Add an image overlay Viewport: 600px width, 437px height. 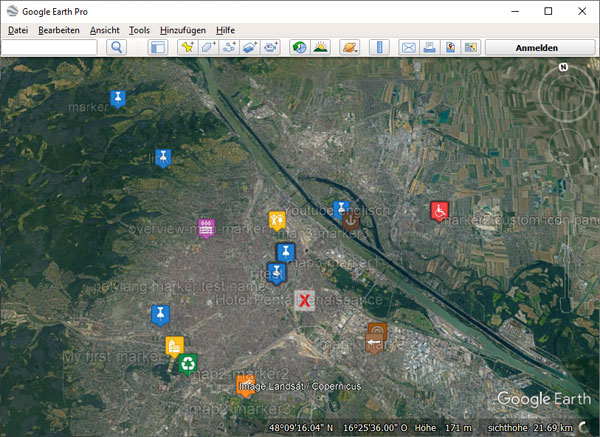[x=250, y=47]
